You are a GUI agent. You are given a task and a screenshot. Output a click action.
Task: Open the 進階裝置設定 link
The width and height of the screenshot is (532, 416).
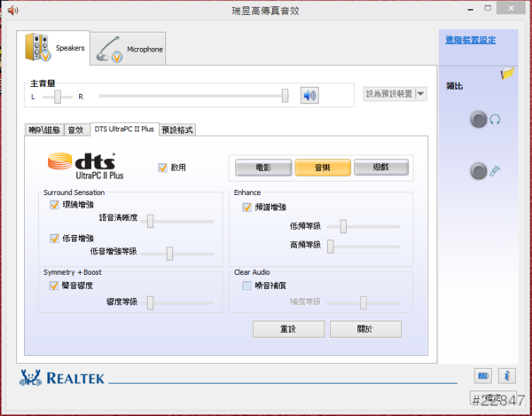pos(470,40)
